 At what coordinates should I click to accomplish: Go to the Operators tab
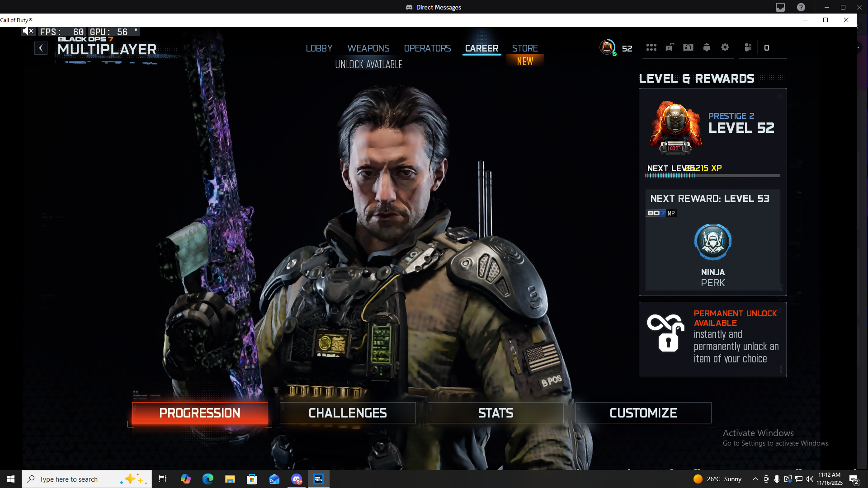click(x=427, y=48)
